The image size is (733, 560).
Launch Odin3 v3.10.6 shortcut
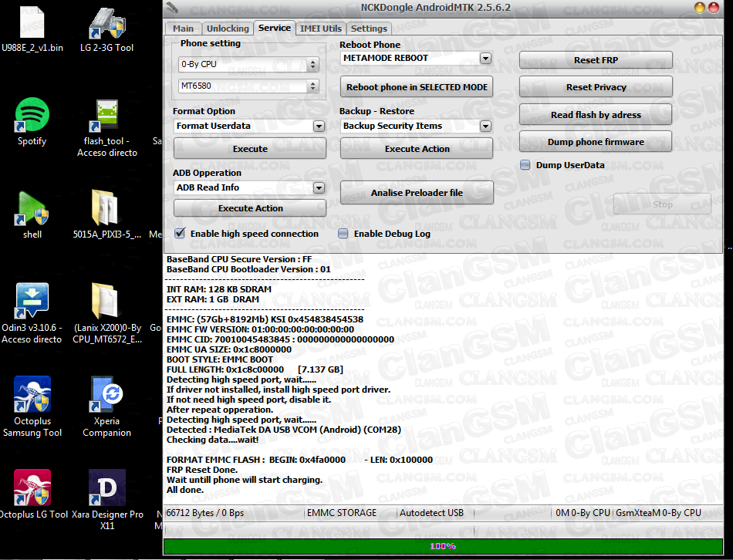click(x=32, y=312)
